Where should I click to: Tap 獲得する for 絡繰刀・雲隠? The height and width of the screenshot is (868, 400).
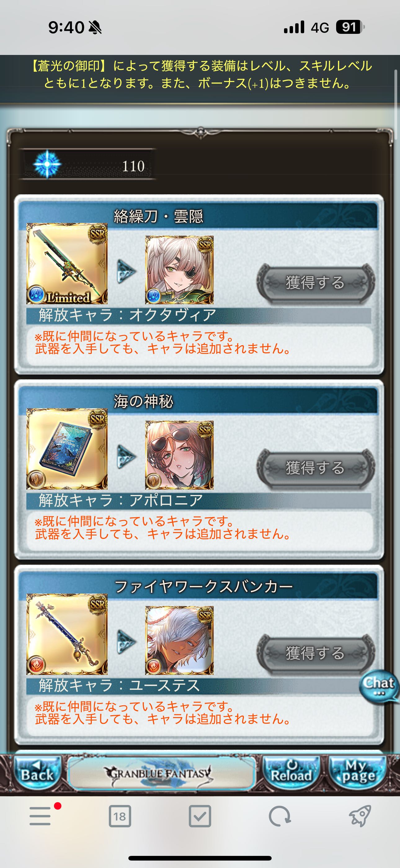[x=315, y=282]
